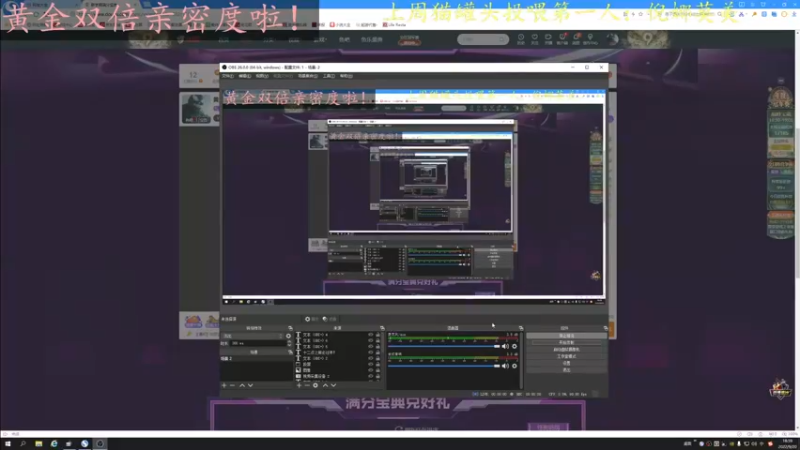Open 属性 properties button above Sources
Image resolution: width=800 pixels, height=450 pixels.
[312, 319]
